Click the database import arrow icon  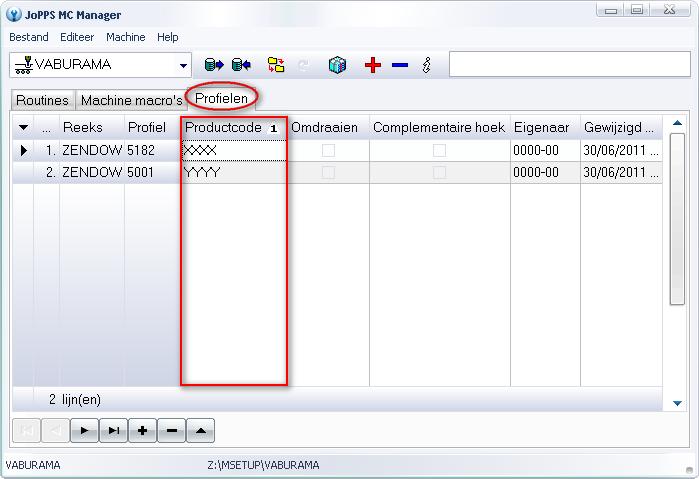(241, 65)
